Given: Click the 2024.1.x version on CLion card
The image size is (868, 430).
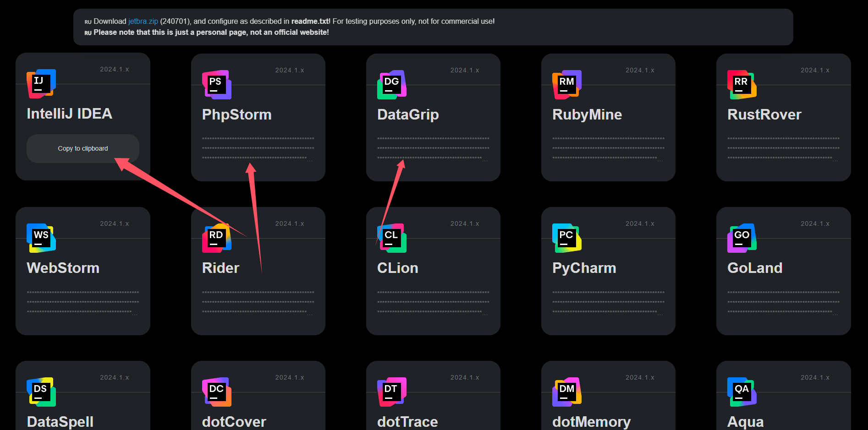Looking at the screenshot, I should 465,224.
